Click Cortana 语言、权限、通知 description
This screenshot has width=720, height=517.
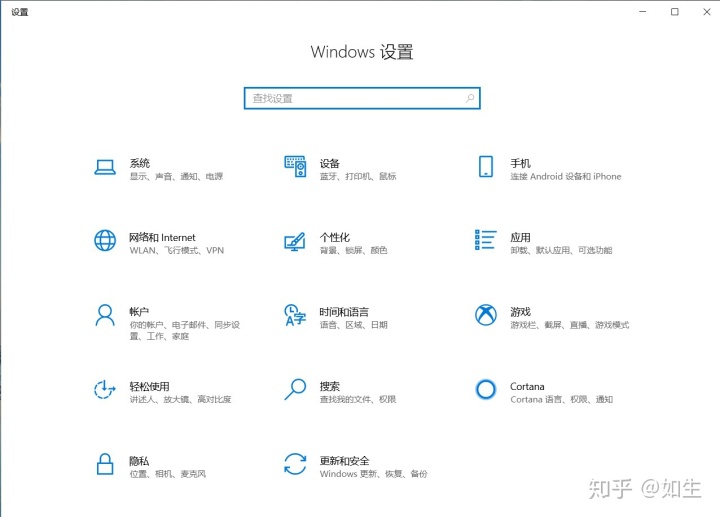pyautogui.click(x=562, y=399)
